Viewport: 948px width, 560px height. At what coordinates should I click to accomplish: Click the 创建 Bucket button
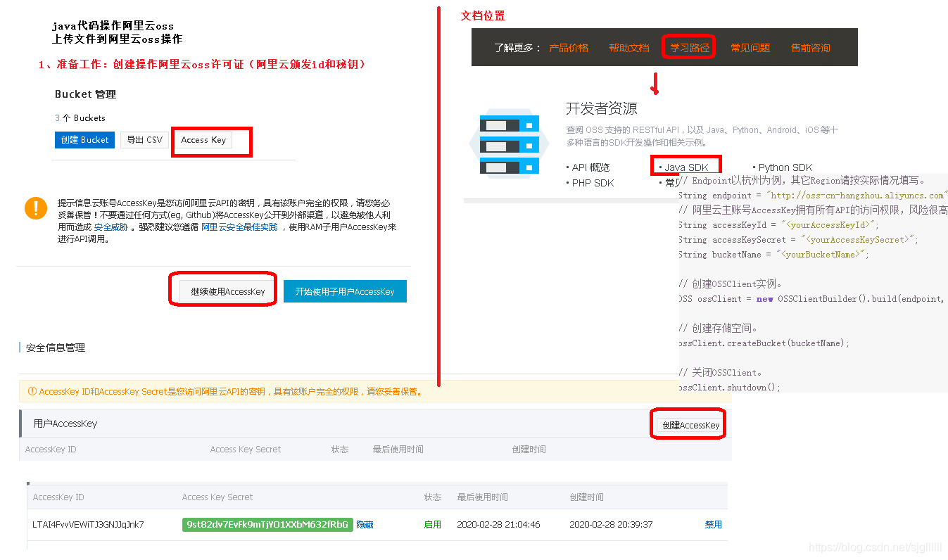pos(84,140)
